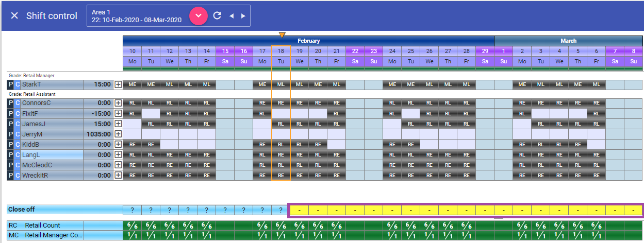Viewport: 644px width, 243px height.
Task: Expand the JerryM row plus icon
Action: click(118, 134)
